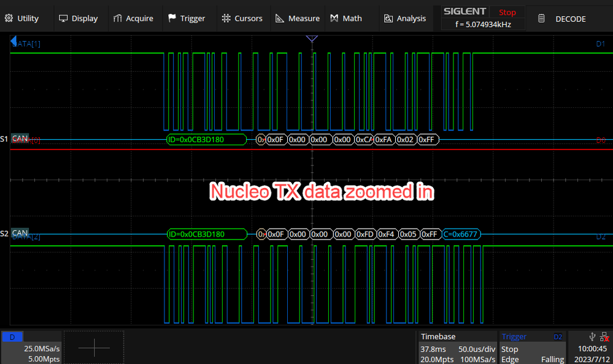
Task: Open the Math menu
Action: (346, 18)
